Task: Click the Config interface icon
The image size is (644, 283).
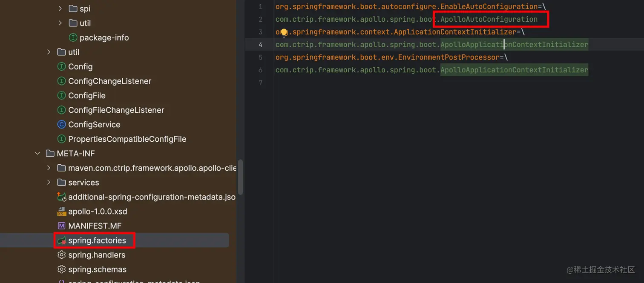Action: [x=61, y=66]
